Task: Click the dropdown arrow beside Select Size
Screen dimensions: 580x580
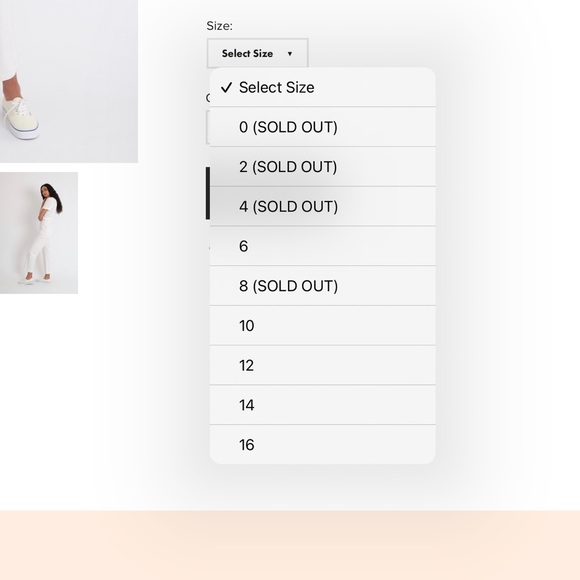Action: tap(290, 54)
